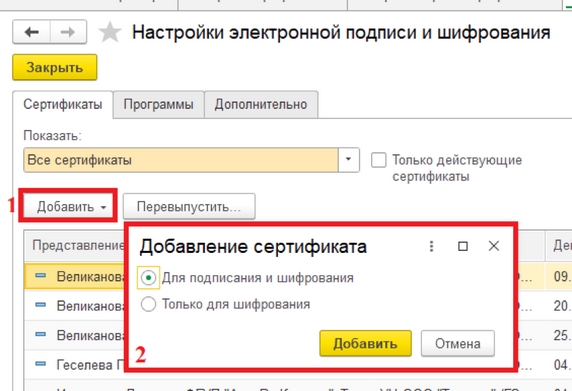
Task: Click the Перевыпустить... button
Action: coord(189,206)
